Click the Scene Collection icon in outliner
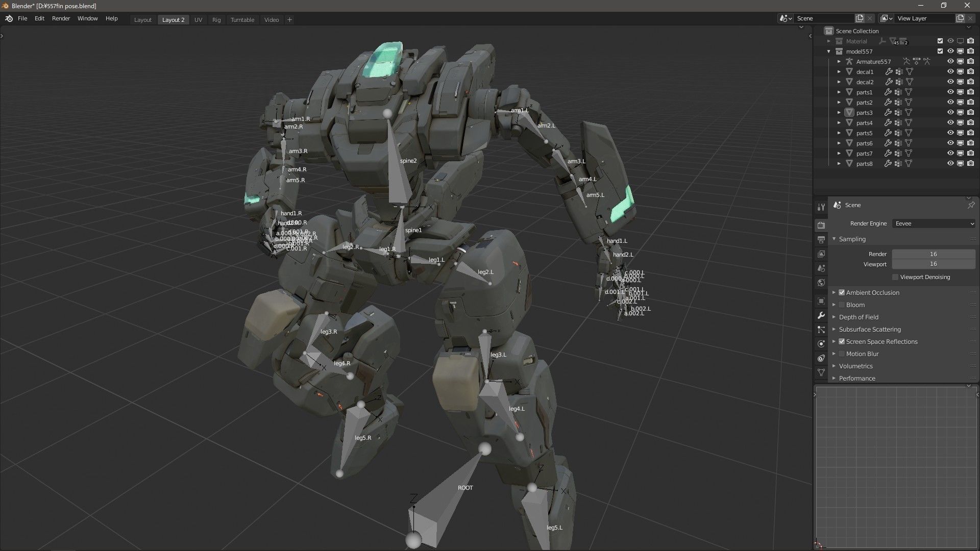The width and height of the screenshot is (980, 551). [x=829, y=31]
